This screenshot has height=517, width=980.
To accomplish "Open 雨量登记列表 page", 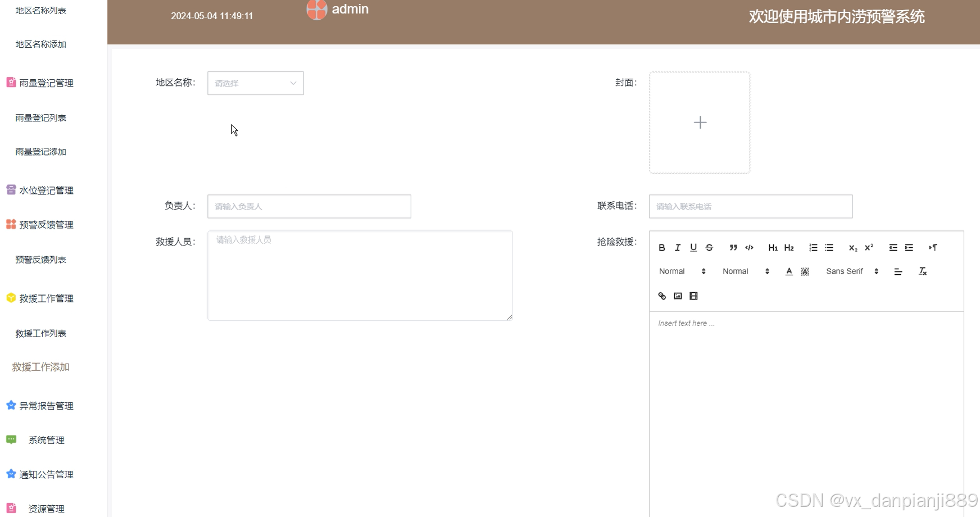I will pos(41,118).
